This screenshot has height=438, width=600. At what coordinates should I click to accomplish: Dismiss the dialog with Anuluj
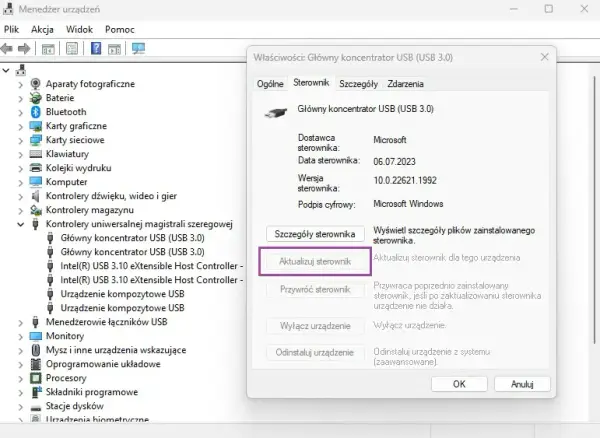pos(522,384)
